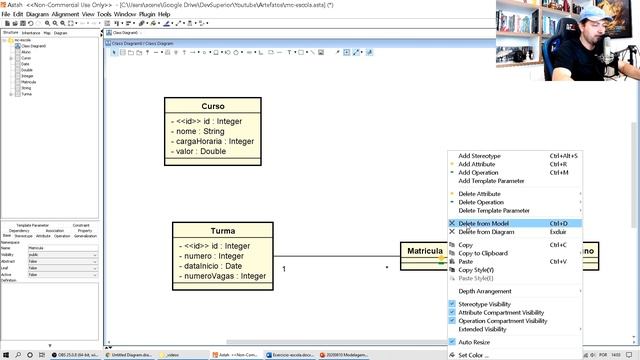Open the Association tab in properties panel
Screen dimensions: 640x360
pyautogui.click(x=55, y=231)
